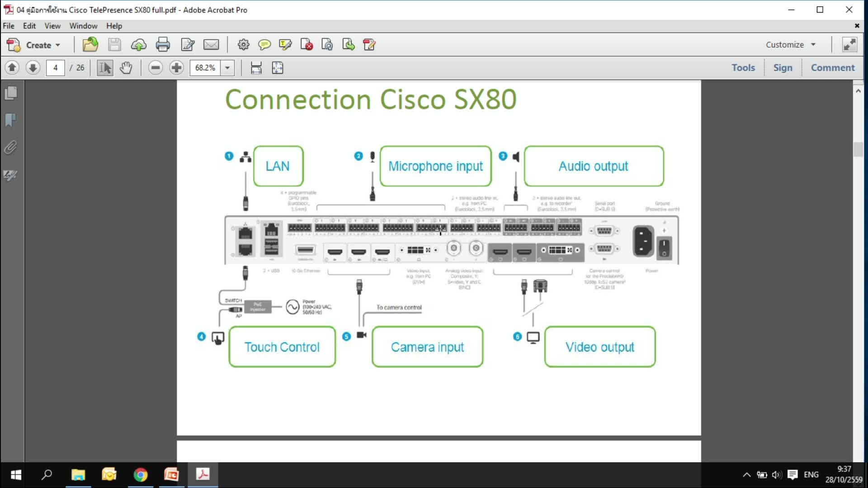The width and height of the screenshot is (868, 488).
Task: Close the document with small X
Action: (857, 26)
